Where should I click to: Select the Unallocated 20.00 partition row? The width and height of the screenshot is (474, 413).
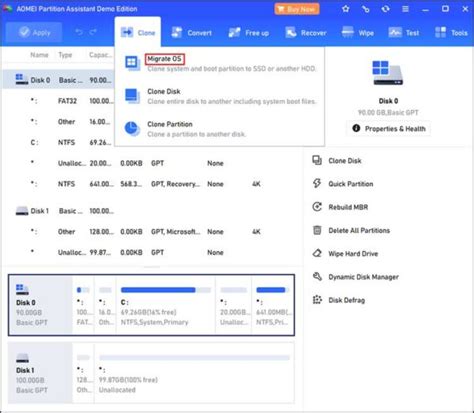pyautogui.click(x=153, y=163)
